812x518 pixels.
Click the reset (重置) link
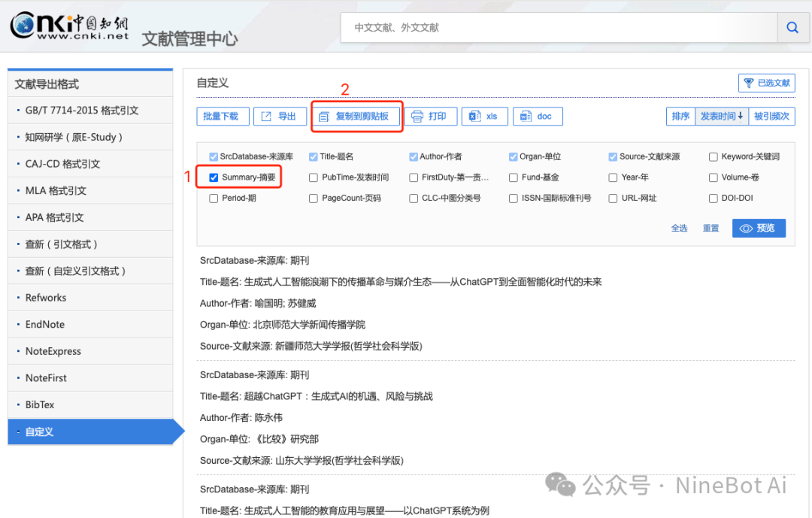710,229
